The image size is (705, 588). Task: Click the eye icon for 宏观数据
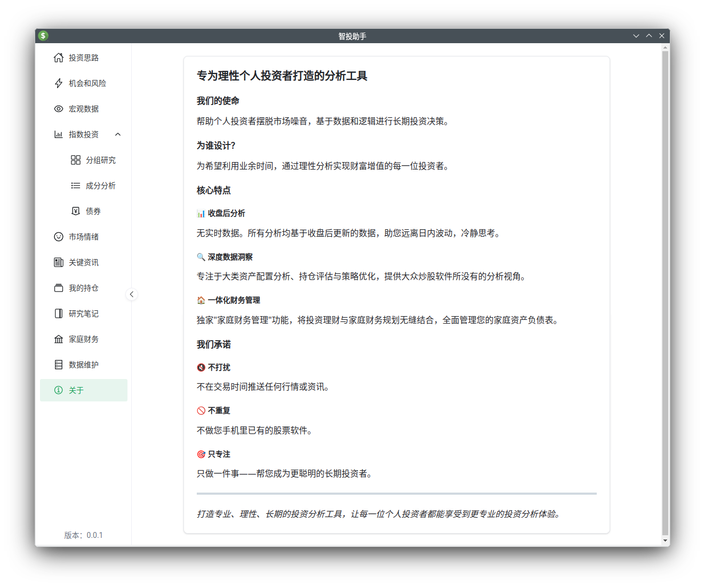click(59, 109)
